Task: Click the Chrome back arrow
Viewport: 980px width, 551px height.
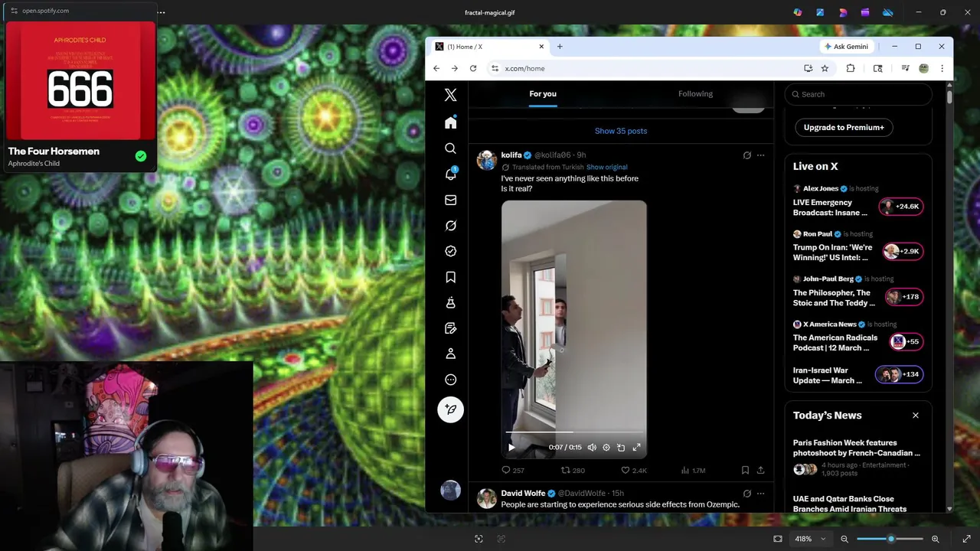Action: pyautogui.click(x=436, y=68)
